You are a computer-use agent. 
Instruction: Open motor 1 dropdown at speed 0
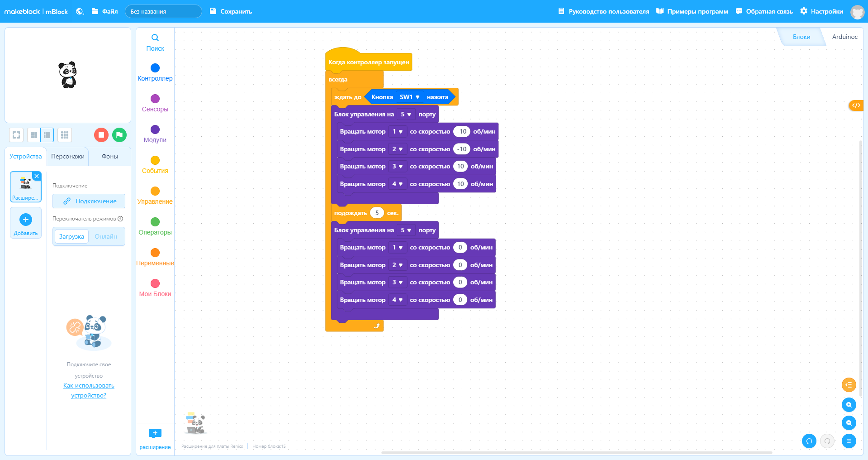click(397, 247)
